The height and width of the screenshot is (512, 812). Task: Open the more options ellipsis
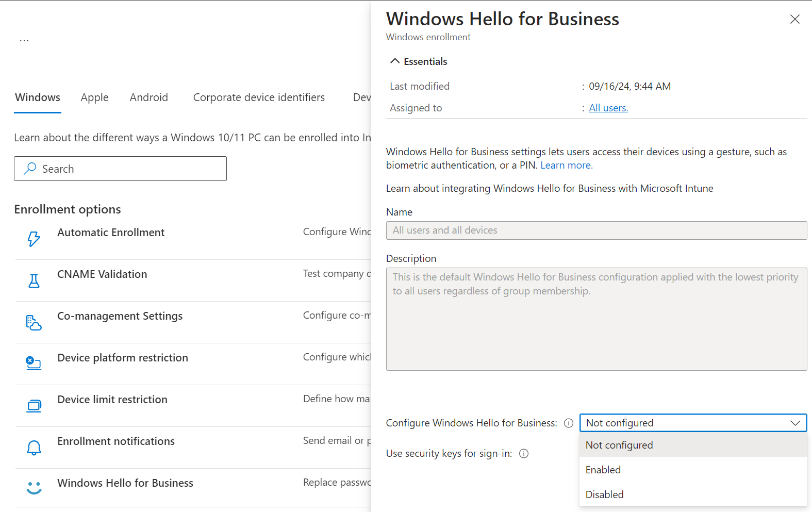coord(24,40)
